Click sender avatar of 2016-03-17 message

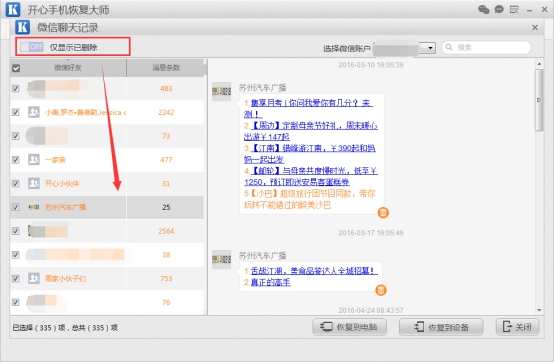222,260
